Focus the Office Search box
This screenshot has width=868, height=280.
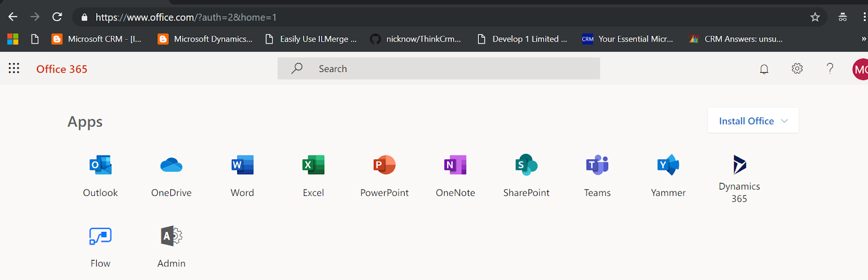438,69
